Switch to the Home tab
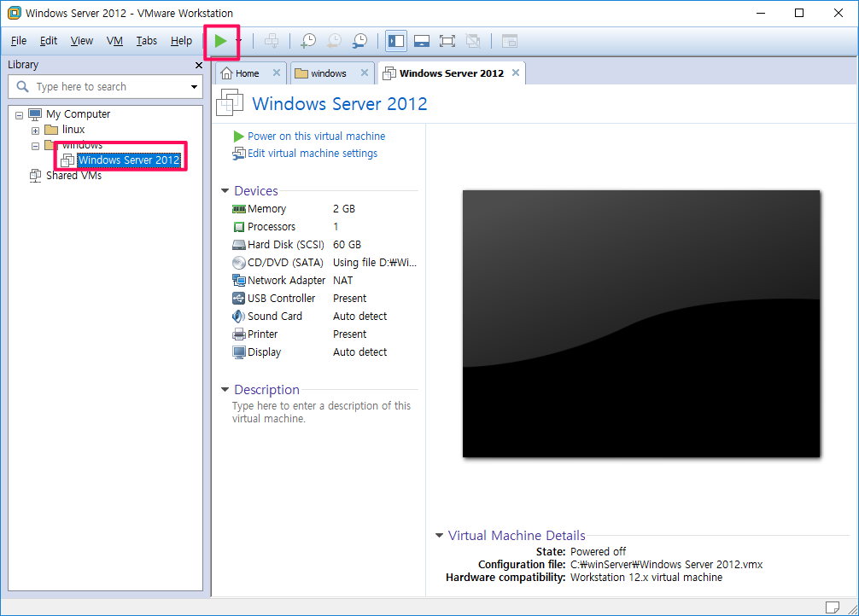 click(x=247, y=73)
